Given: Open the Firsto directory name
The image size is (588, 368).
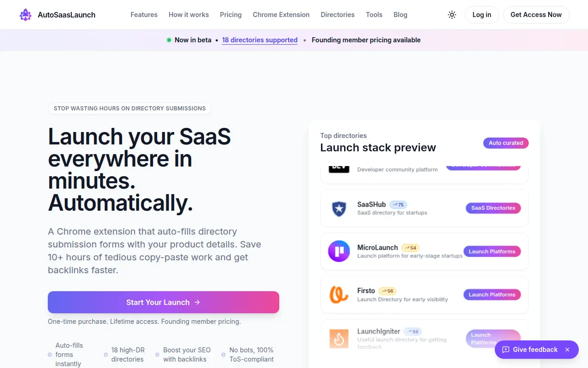Looking at the screenshot, I should (x=366, y=291).
